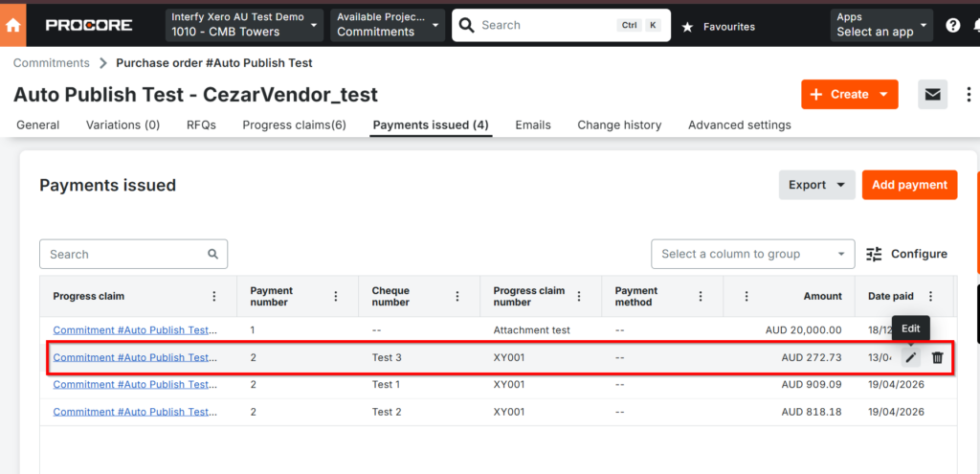
Task: Focus the payments table Search field
Action: coord(133,254)
